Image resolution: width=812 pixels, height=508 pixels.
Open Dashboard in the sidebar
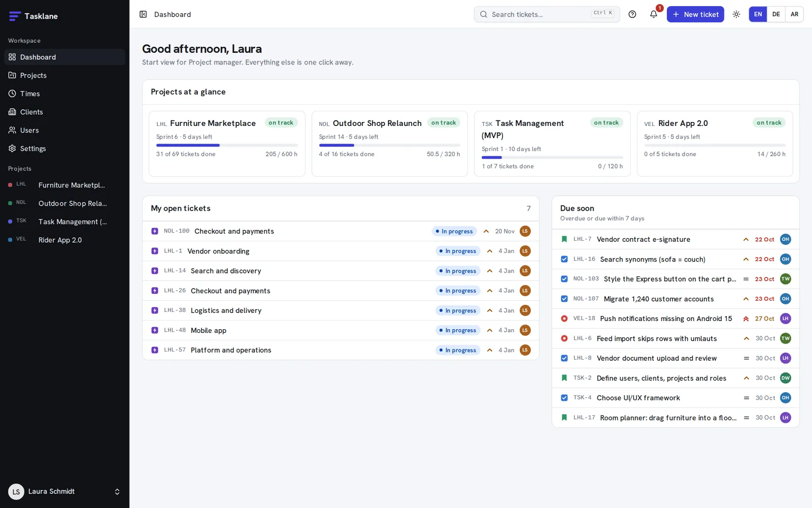coord(64,57)
